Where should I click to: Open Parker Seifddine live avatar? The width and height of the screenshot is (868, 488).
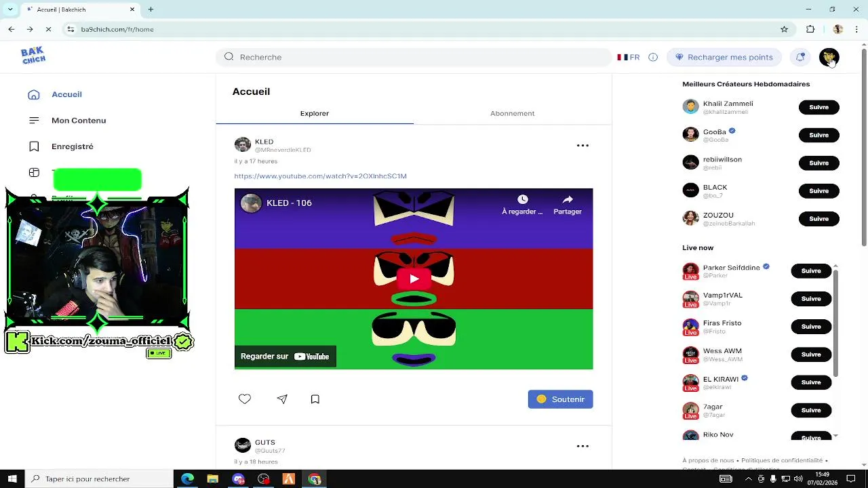pos(690,270)
